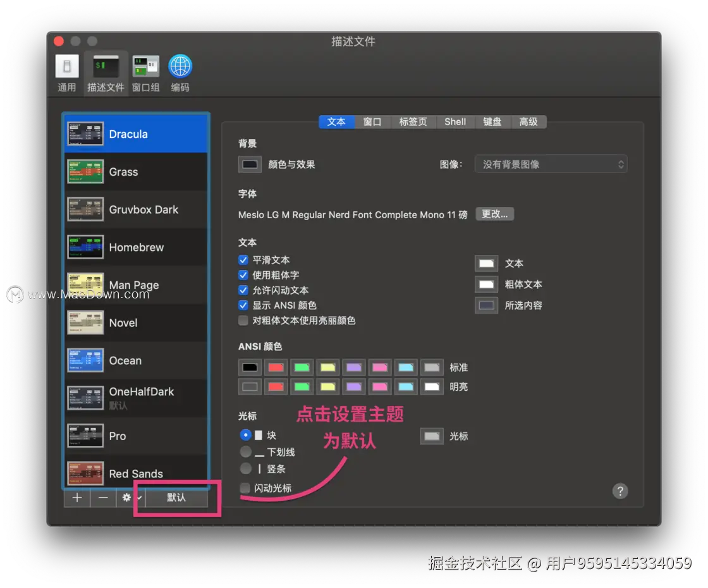Screen dimensions: 708x588
Task: Click the 明亮 yellow ANSI swatch
Action: [328, 386]
